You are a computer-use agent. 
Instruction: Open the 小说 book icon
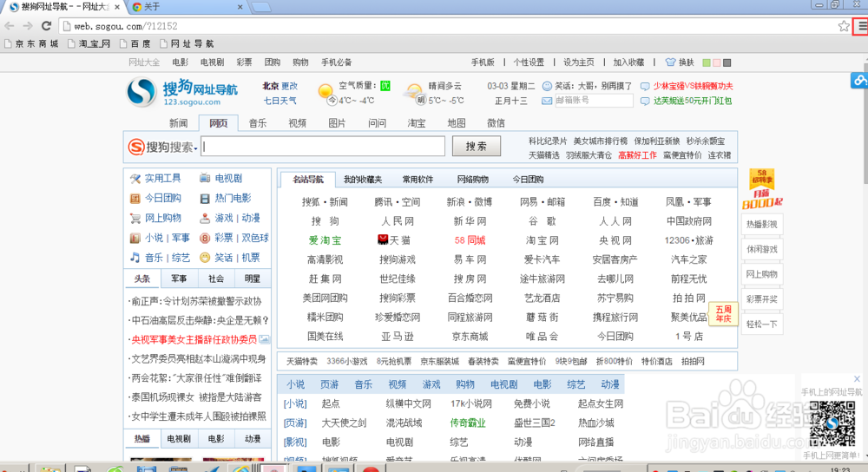coord(135,238)
